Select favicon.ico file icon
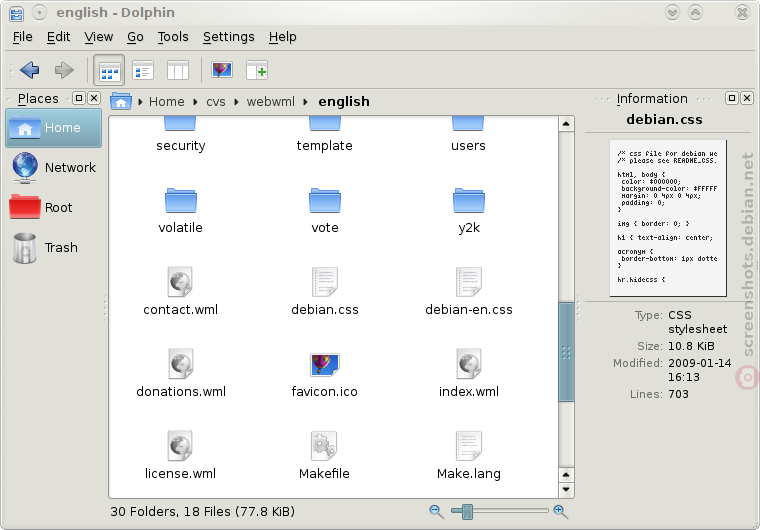 coord(325,365)
